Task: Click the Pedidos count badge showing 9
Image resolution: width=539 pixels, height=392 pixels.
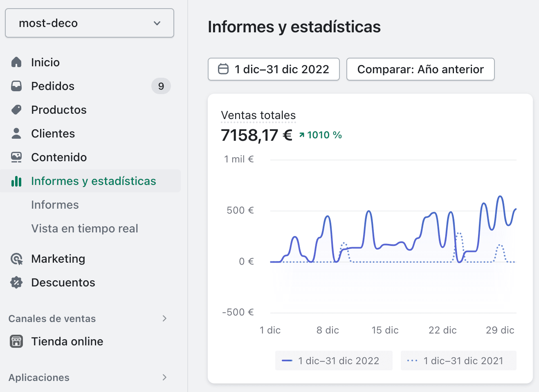Action: pos(161,86)
